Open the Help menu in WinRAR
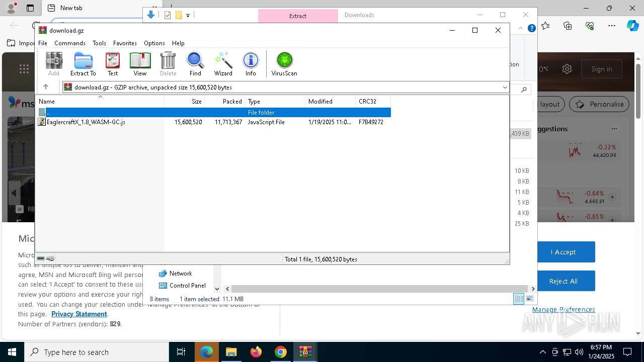 pos(178,43)
